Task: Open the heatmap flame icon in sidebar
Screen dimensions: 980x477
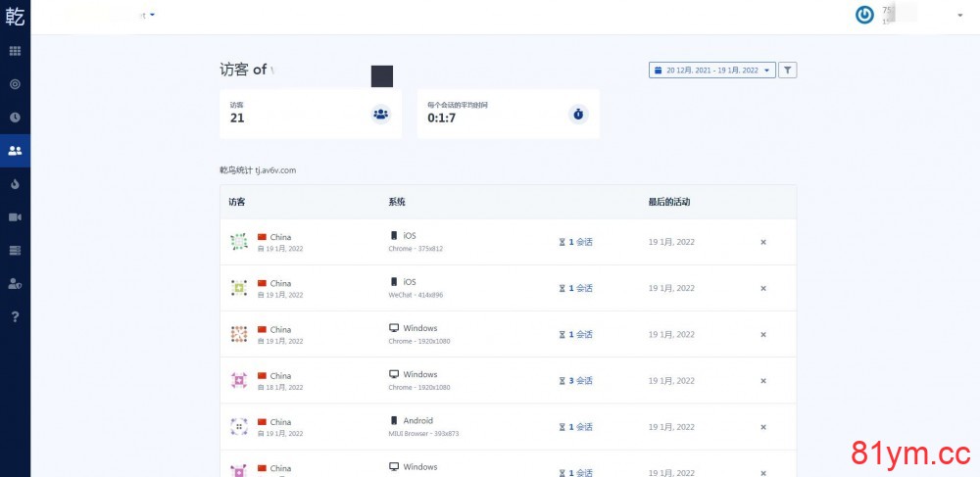Action: tap(15, 184)
